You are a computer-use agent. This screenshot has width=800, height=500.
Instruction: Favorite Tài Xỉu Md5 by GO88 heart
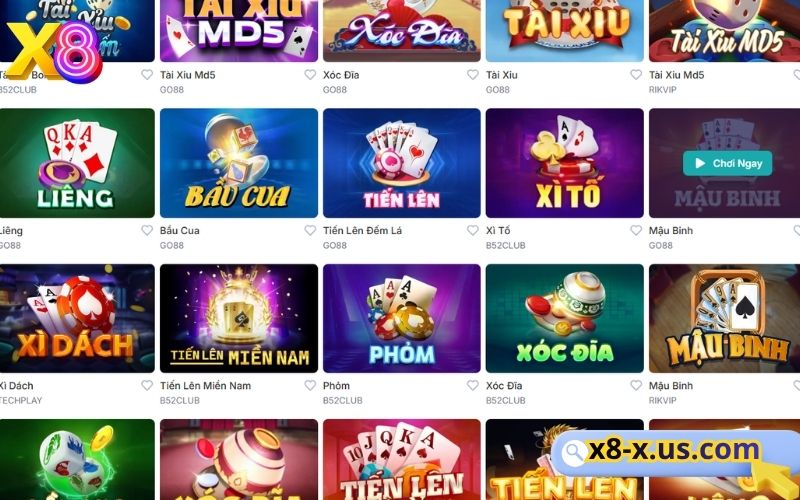310,75
